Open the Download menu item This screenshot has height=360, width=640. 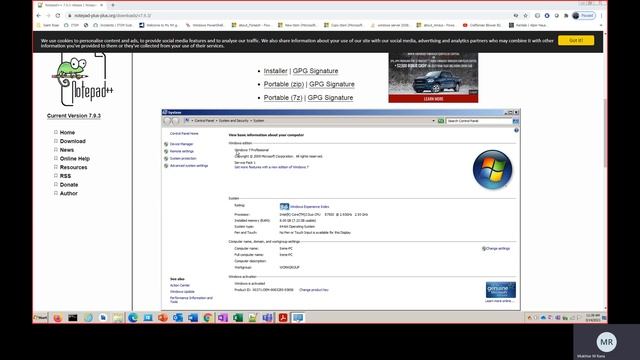(73, 141)
